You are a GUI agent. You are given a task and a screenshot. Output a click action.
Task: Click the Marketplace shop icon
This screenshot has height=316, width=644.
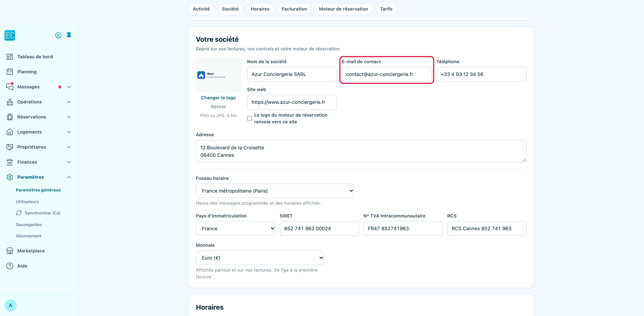10,251
